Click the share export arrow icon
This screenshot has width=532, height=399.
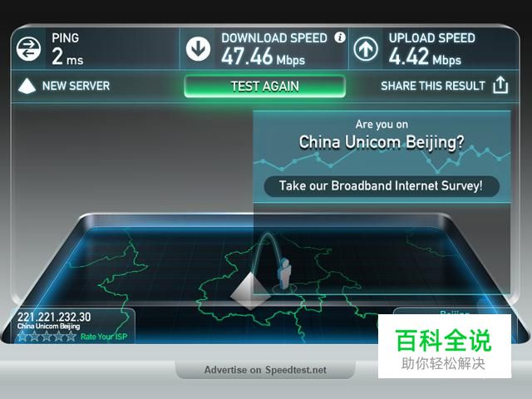point(500,85)
